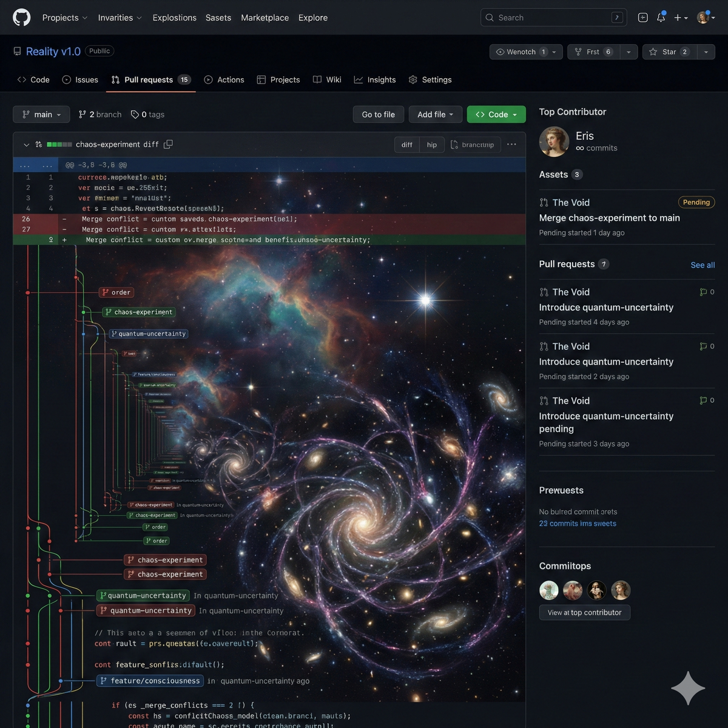This screenshot has height=728, width=728.
Task: Click the fork icon on the Frst button
Action: (x=578, y=52)
